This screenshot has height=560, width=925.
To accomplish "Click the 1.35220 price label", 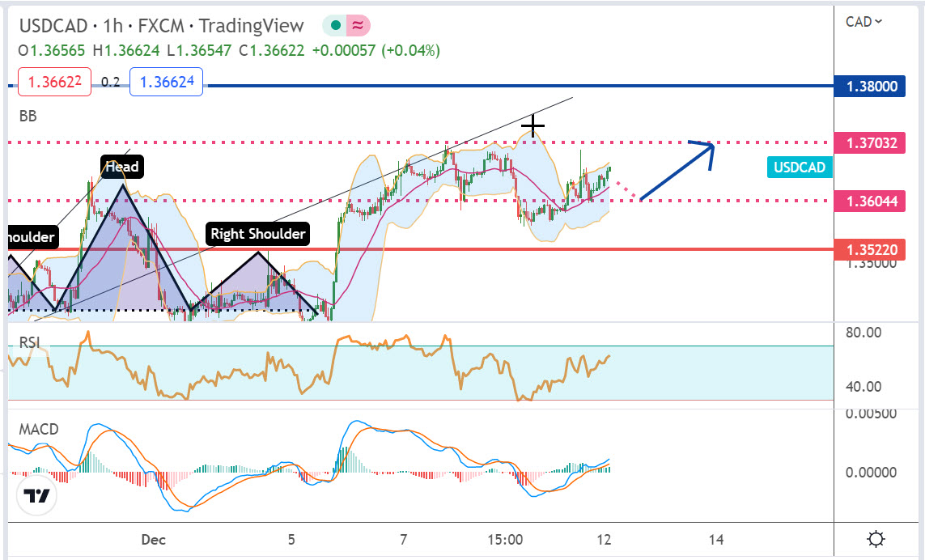I will pyautogui.click(x=870, y=249).
